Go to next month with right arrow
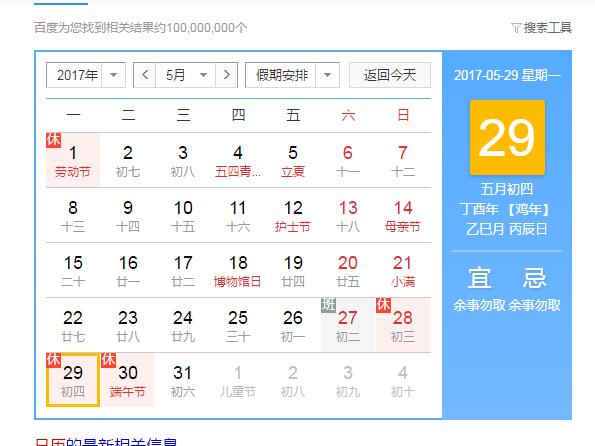Screen dimensions: 595x446 tap(227, 75)
